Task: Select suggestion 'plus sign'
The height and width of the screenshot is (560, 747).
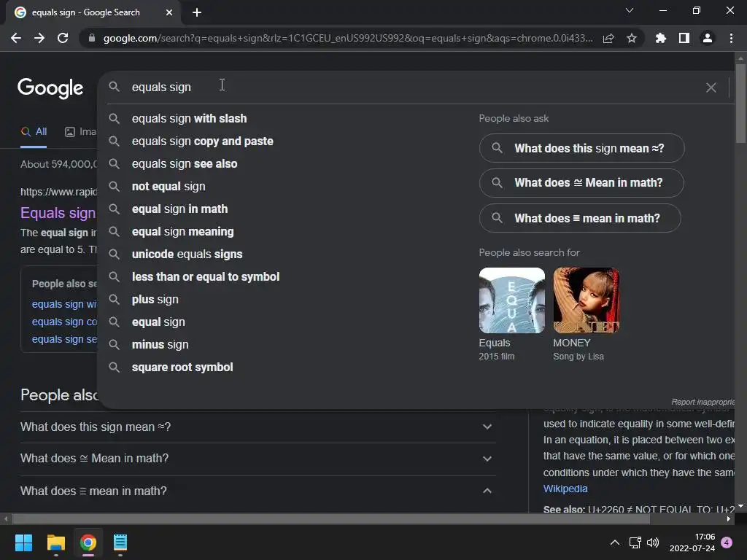Action: [x=155, y=300]
